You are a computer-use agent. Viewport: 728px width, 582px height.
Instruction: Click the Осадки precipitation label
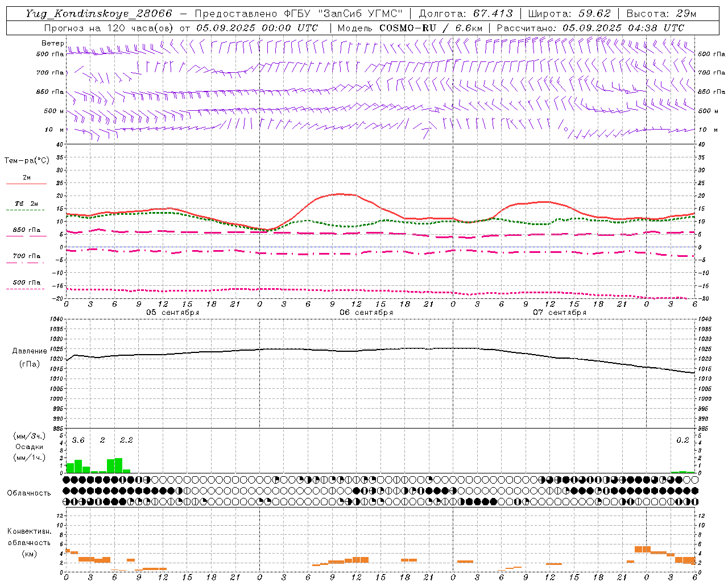tap(30, 447)
